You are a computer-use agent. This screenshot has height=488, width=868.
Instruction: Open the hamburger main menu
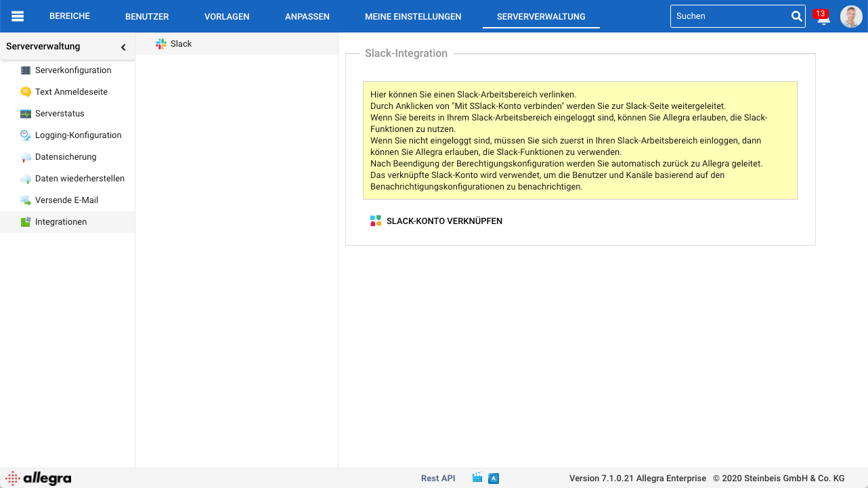(18, 16)
